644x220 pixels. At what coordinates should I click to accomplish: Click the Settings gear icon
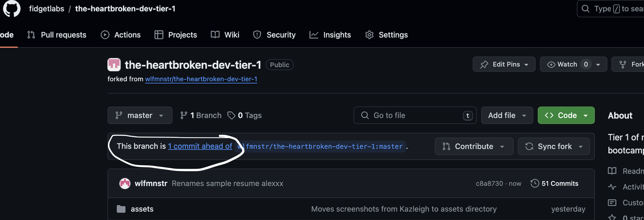click(369, 35)
